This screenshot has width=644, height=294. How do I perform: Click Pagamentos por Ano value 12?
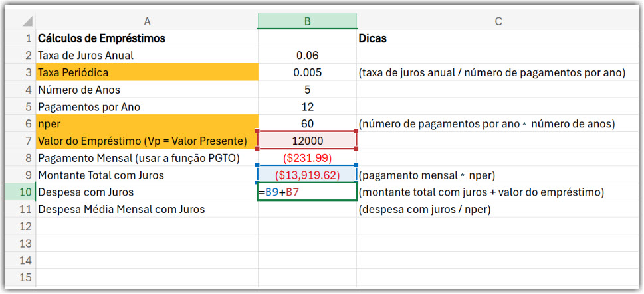click(x=307, y=107)
